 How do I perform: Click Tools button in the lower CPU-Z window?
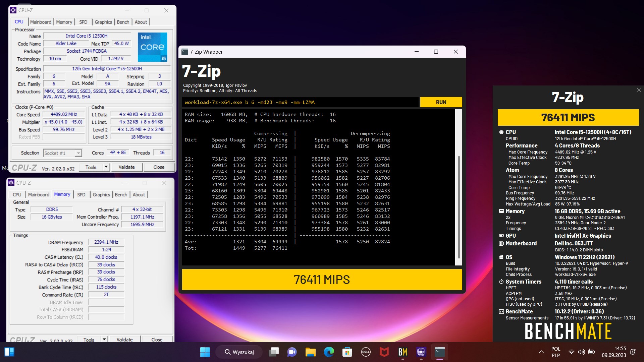(x=89, y=339)
